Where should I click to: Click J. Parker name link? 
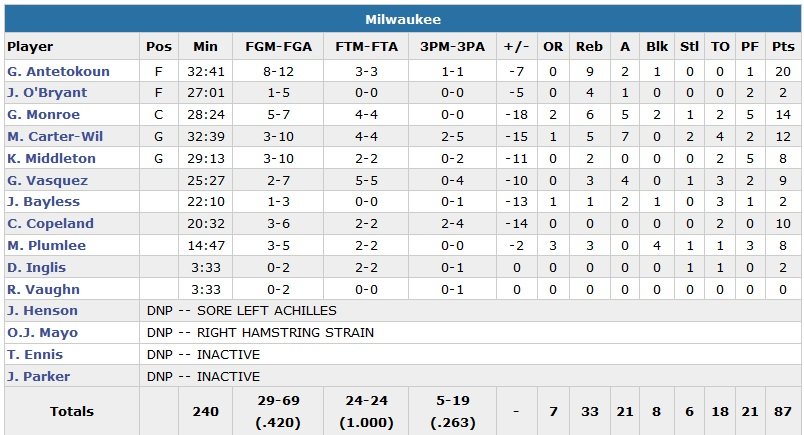coord(37,377)
